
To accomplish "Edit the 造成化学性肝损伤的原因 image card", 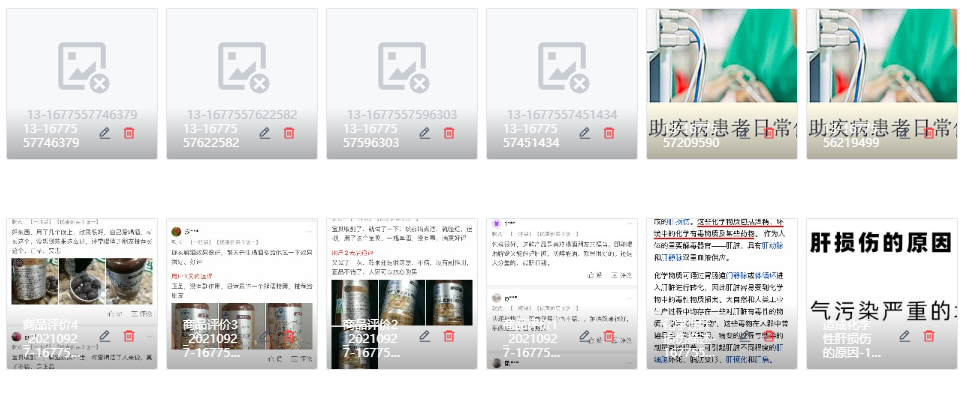I will click(904, 336).
